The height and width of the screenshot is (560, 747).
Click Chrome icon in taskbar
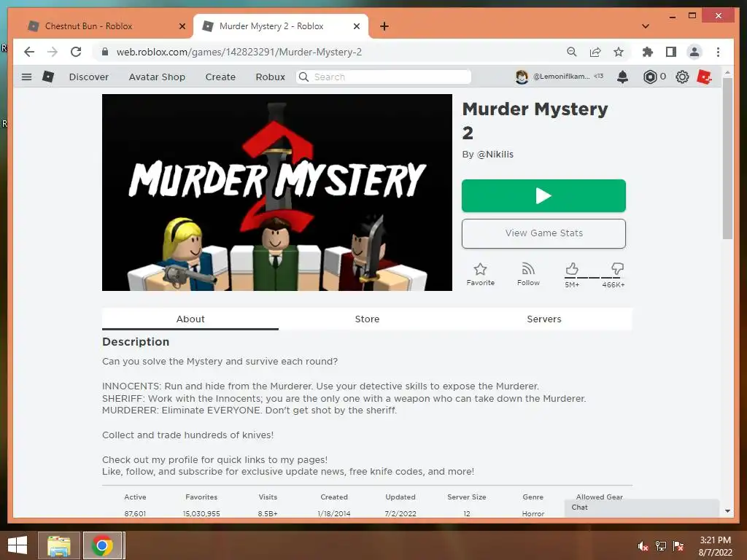pyautogui.click(x=102, y=545)
